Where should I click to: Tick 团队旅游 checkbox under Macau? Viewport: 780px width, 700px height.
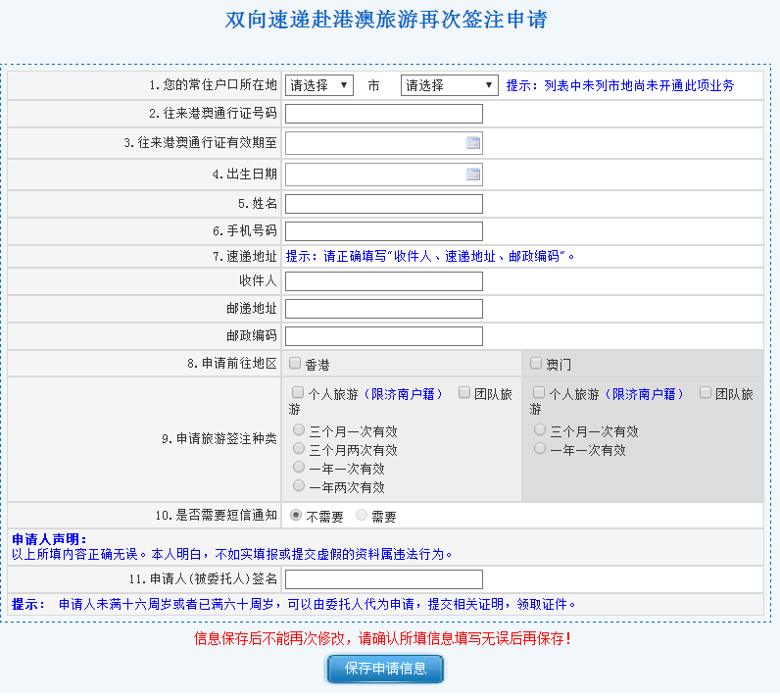[x=706, y=392]
